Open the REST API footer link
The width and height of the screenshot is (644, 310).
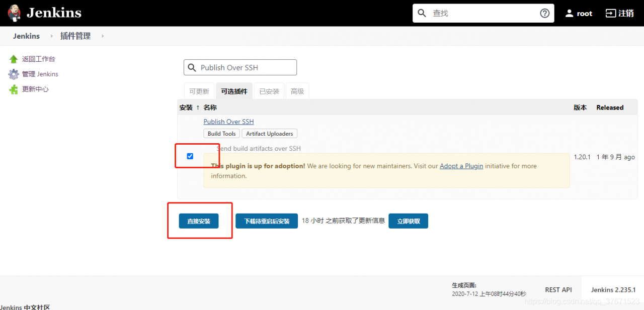(558, 290)
